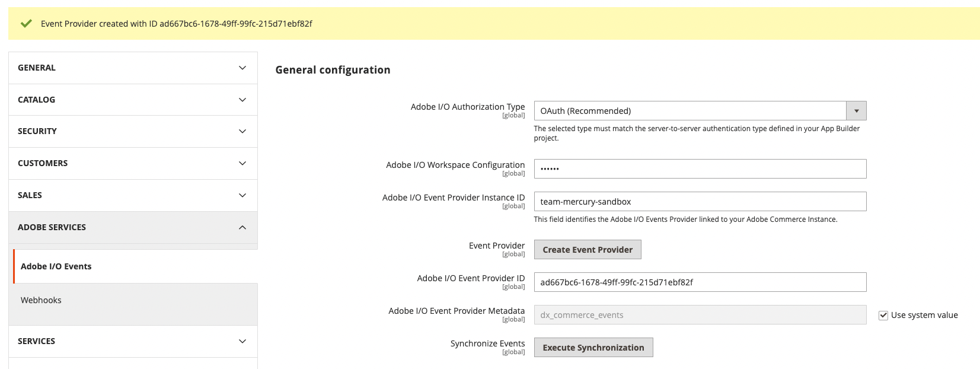The width and height of the screenshot is (980, 369).
Task: Expand the SALES section chevron
Action: point(242,195)
